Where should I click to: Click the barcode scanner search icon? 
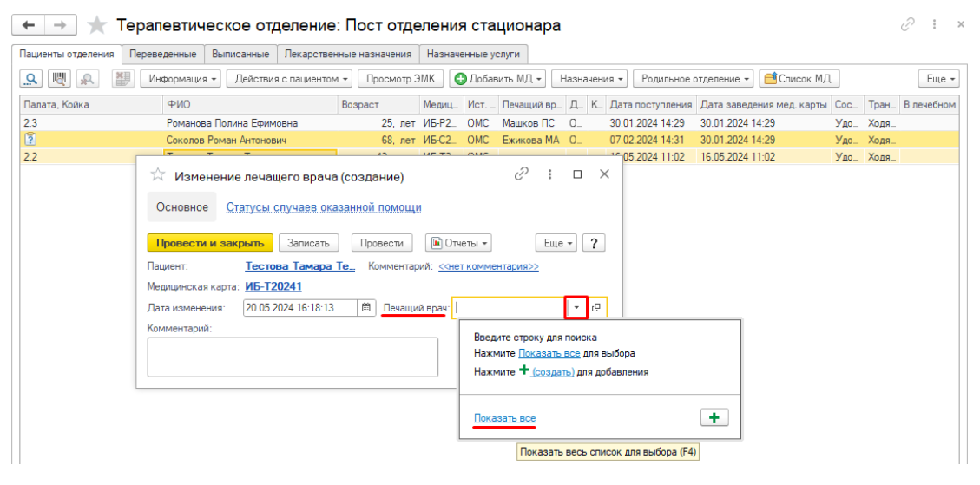[x=59, y=79]
